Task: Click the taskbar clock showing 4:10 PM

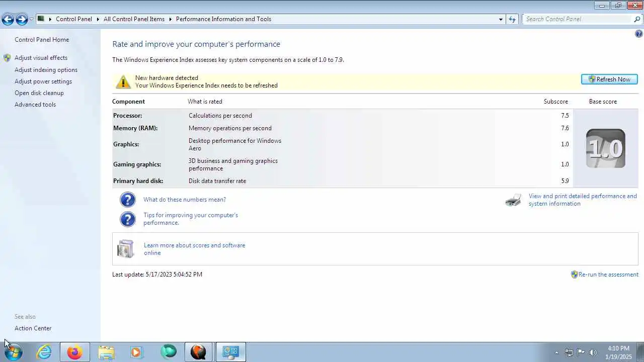Action: (618, 352)
